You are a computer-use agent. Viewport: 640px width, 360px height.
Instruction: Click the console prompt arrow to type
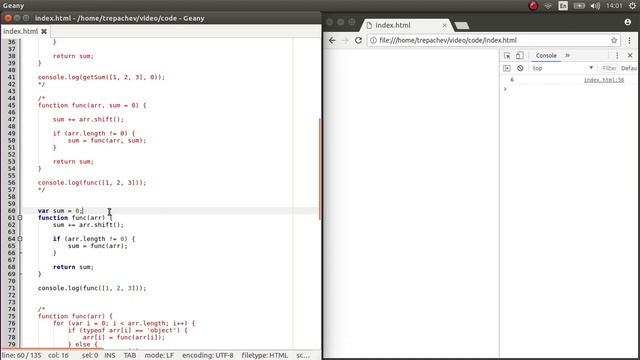pyautogui.click(x=505, y=89)
